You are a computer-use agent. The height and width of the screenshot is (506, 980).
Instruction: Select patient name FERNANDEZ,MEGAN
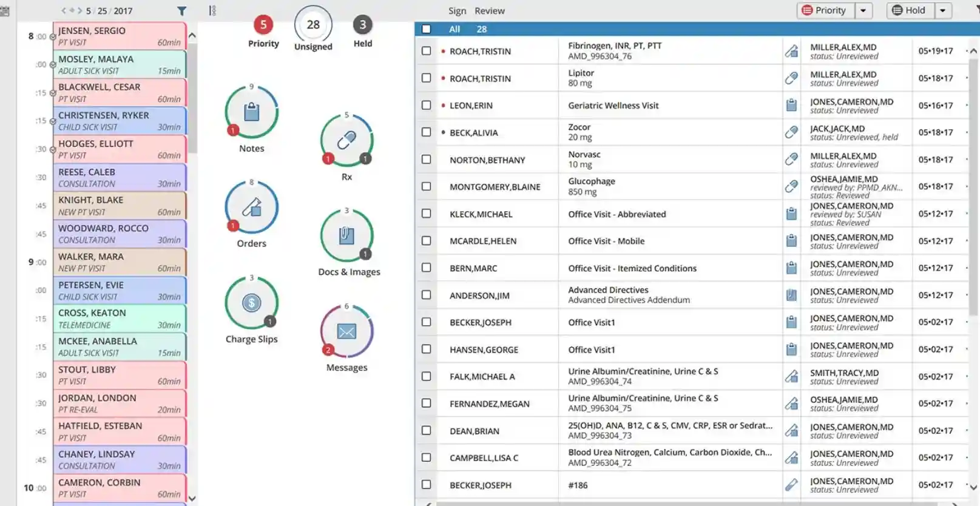point(490,404)
